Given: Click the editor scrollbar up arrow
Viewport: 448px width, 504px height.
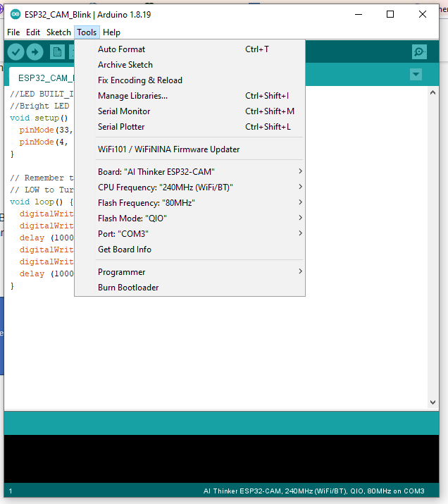Looking at the screenshot, I should 433,92.
